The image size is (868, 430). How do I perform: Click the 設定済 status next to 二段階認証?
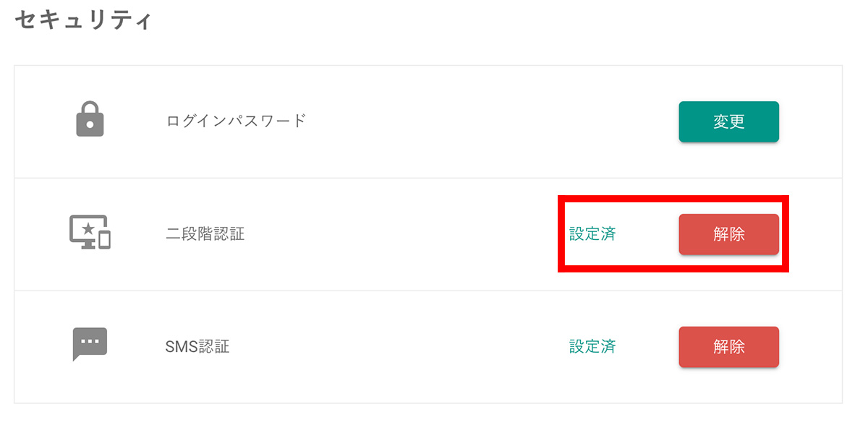(x=592, y=234)
